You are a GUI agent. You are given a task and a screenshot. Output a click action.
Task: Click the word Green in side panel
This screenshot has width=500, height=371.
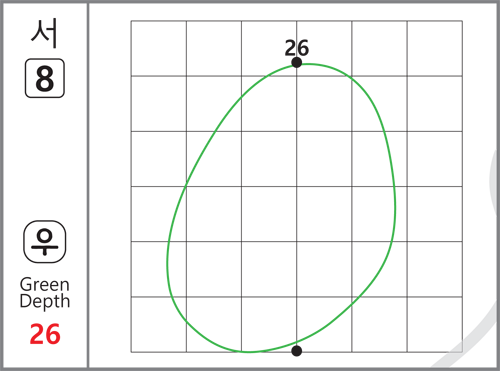point(45,285)
